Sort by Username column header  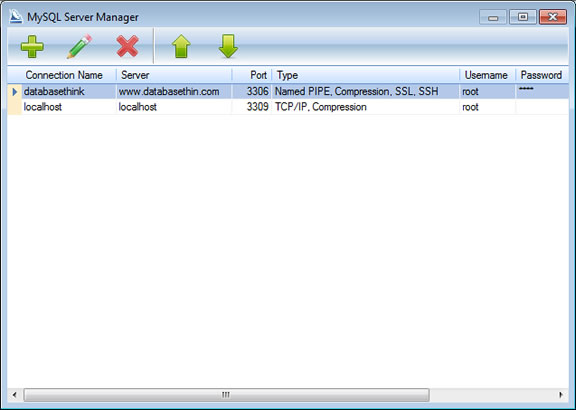487,75
